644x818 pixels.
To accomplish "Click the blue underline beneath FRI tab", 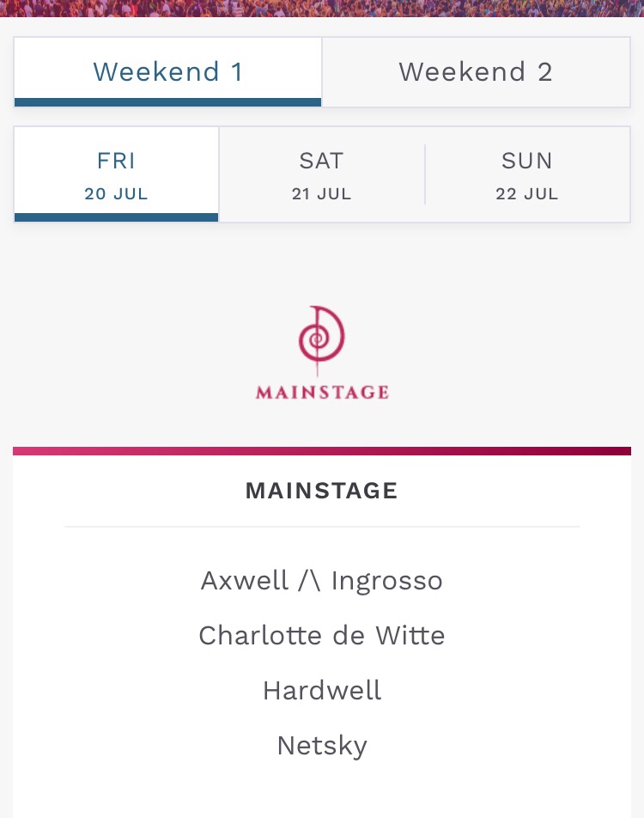I will point(116,217).
